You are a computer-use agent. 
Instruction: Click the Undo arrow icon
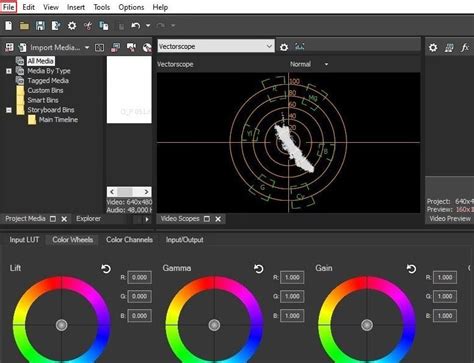click(135, 26)
